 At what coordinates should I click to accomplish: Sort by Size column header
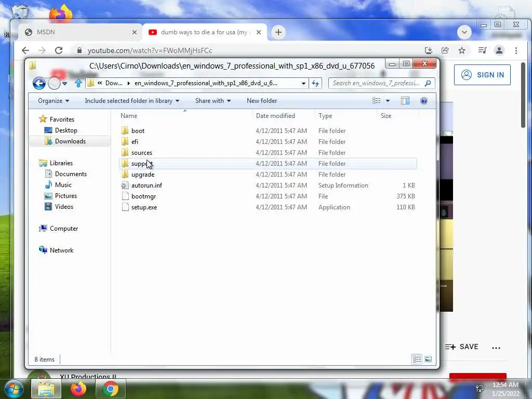pyautogui.click(x=386, y=116)
